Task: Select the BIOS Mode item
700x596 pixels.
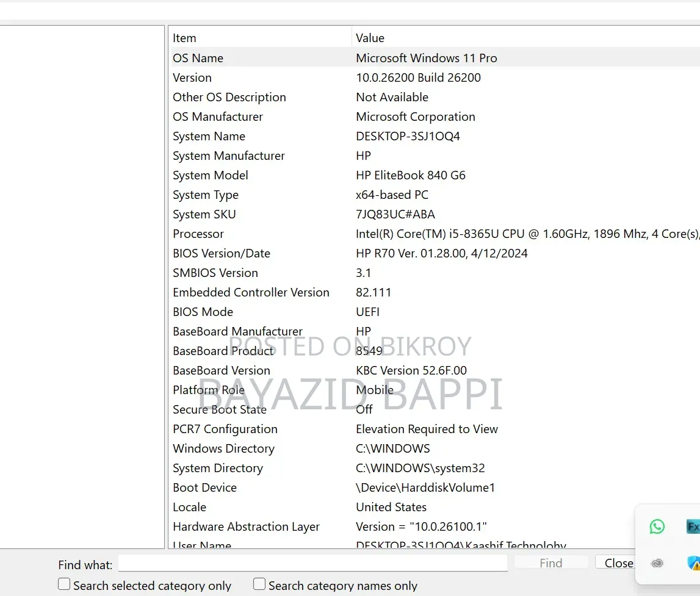Action: [x=203, y=312]
